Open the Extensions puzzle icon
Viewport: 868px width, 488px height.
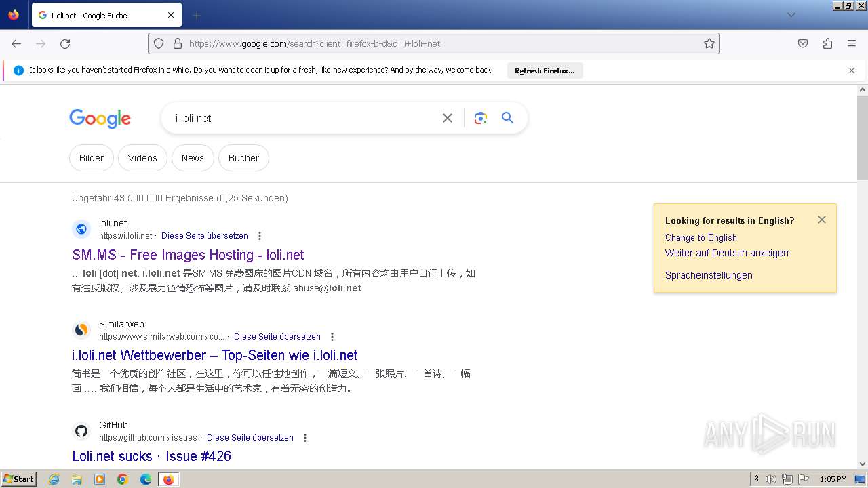click(827, 43)
